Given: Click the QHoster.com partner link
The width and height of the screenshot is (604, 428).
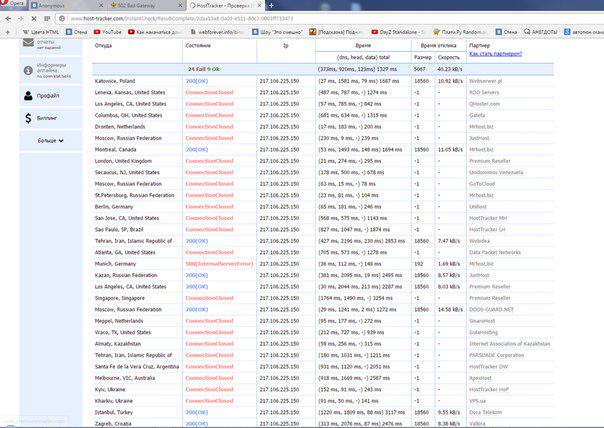Looking at the screenshot, I should [485, 104].
